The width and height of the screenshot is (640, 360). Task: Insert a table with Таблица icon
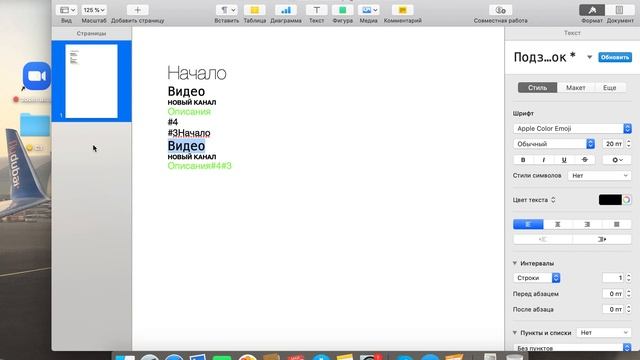[x=254, y=10]
